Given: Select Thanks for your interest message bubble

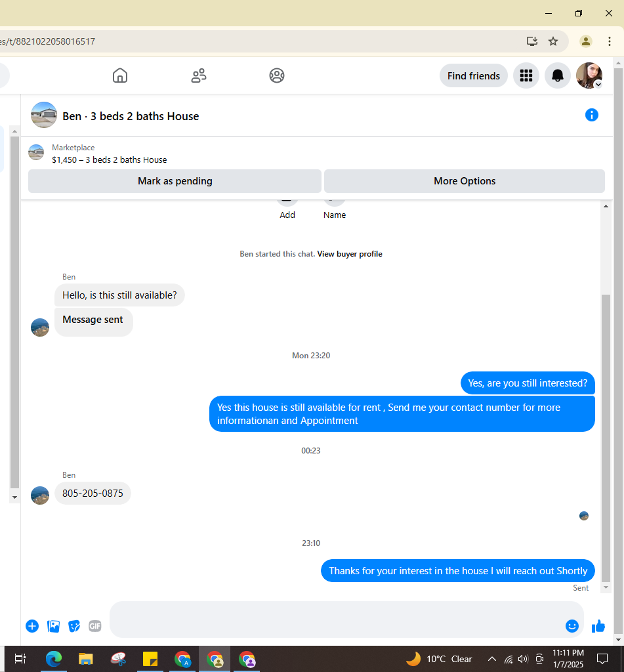Looking at the screenshot, I should (458, 571).
